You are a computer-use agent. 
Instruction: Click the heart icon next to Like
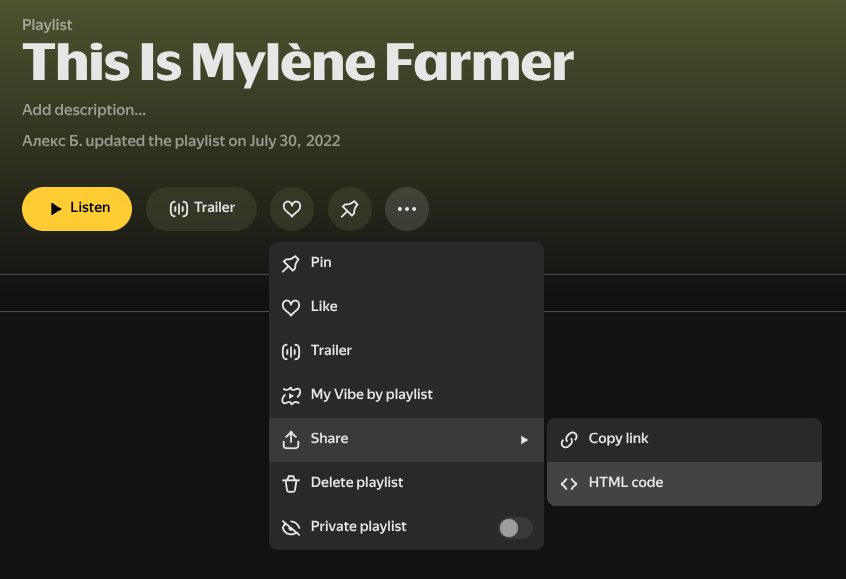tap(291, 307)
